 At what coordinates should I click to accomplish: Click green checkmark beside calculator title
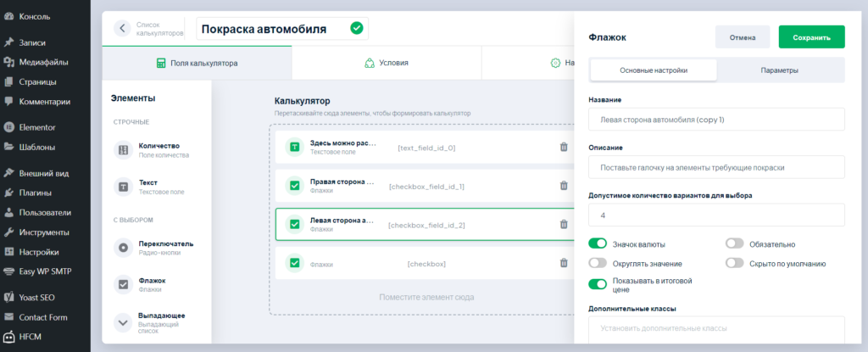(x=357, y=28)
